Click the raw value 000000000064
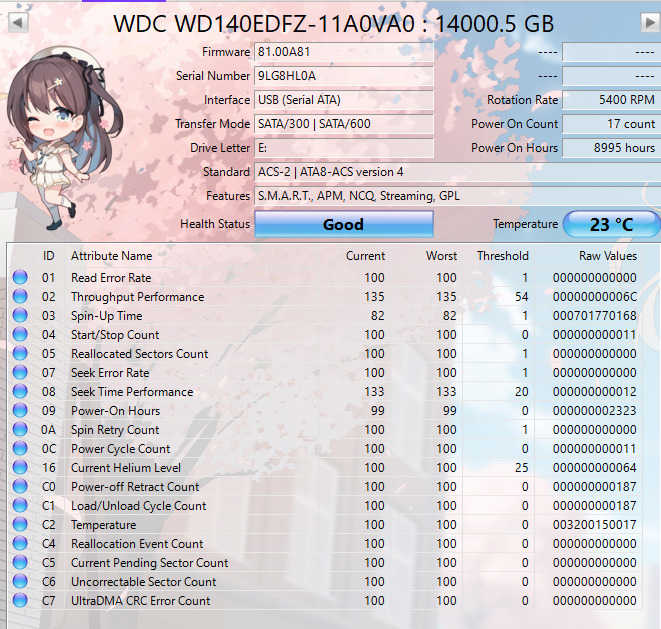Image resolution: width=661 pixels, height=629 pixels. [x=595, y=468]
